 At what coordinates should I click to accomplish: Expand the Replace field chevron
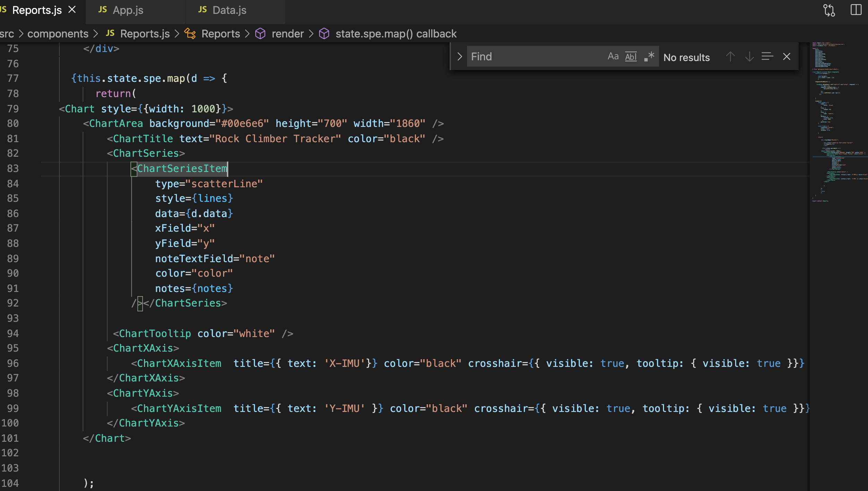point(460,57)
